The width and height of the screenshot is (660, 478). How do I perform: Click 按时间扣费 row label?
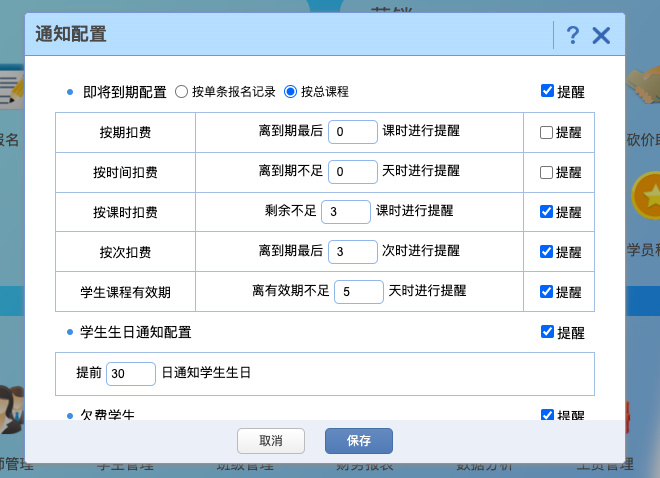point(125,173)
